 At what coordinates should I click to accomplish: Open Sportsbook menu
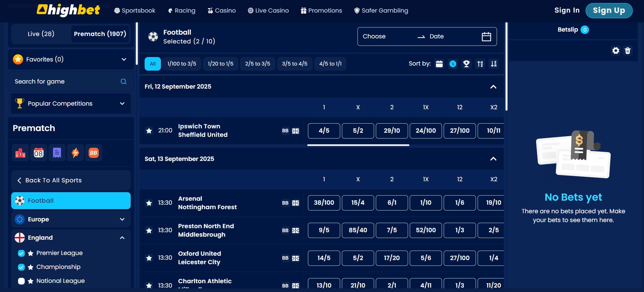135,11
